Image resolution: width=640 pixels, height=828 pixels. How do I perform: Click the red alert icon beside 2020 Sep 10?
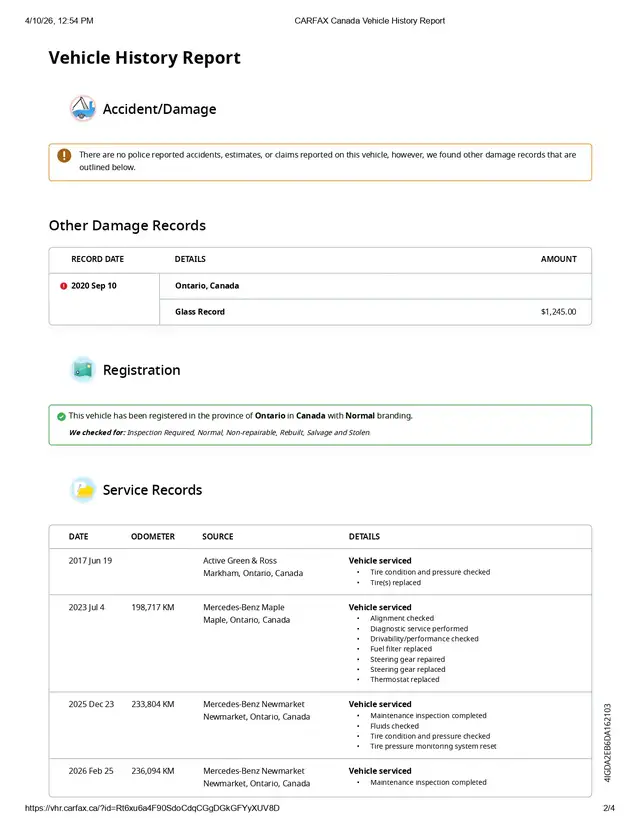point(63,286)
